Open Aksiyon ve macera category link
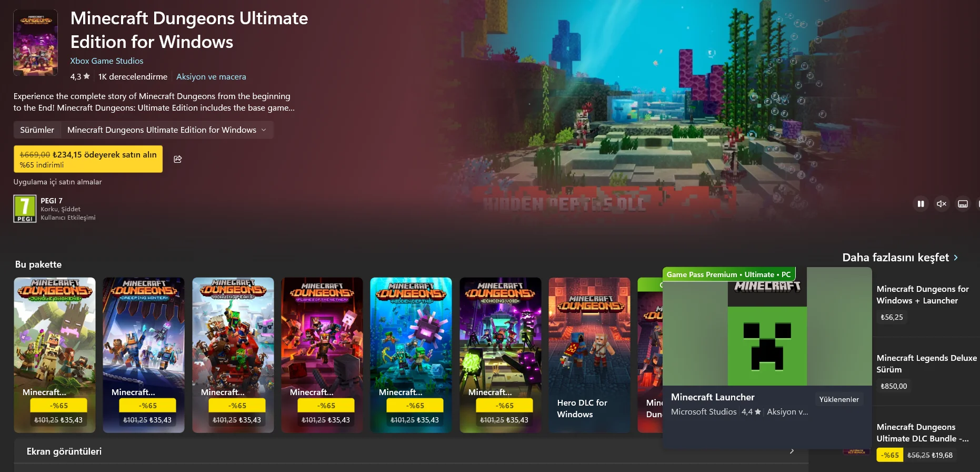 click(x=211, y=77)
